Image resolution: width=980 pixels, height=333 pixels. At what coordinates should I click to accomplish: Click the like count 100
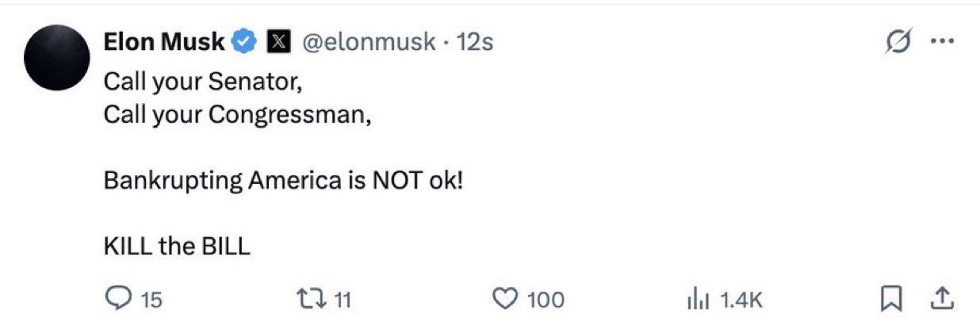(546, 300)
